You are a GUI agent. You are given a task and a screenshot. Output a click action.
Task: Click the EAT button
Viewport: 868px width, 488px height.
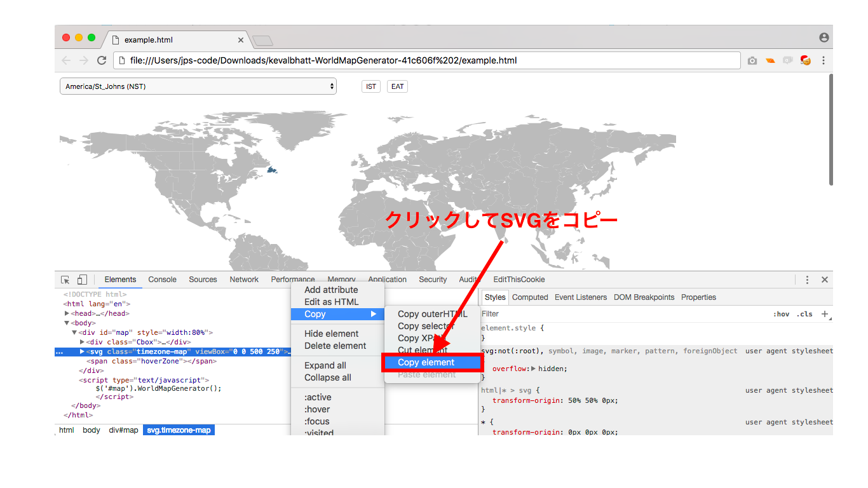pos(397,86)
